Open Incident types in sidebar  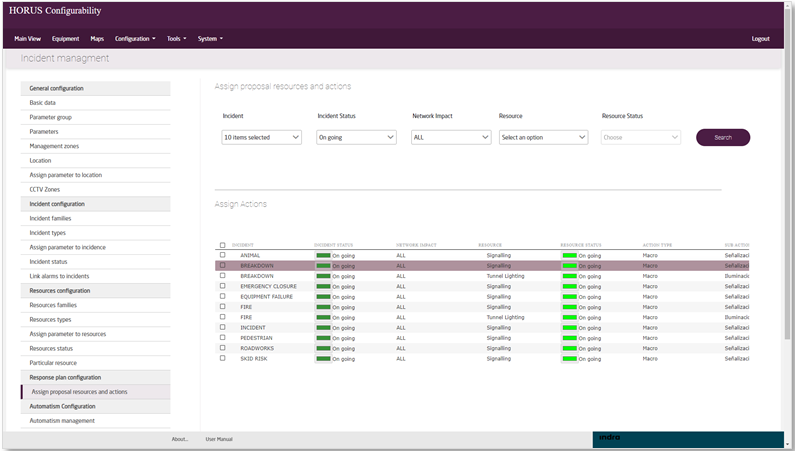pos(95,233)
